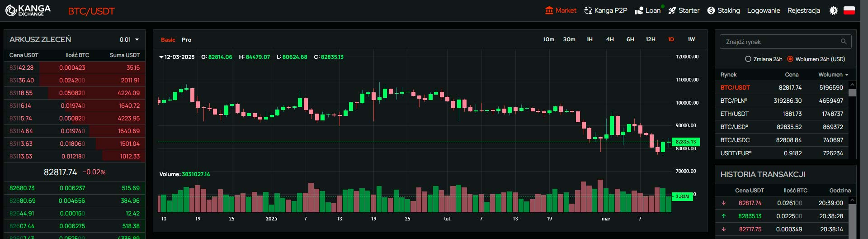868x239 pixels.
Task: Click sell order at 83113.53
Action: coord(75,156)
